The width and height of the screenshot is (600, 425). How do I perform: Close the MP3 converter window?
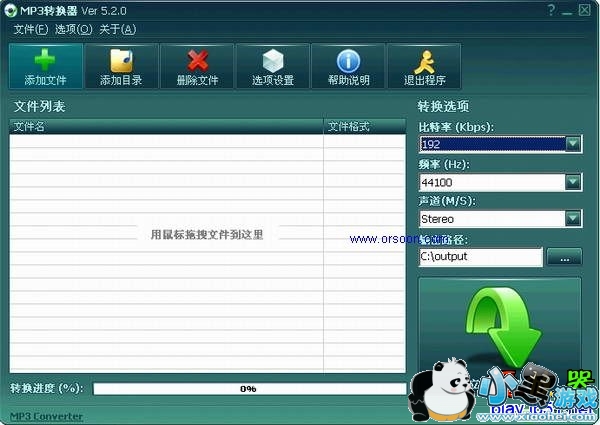pyautogui.click(x=584, y=10)
